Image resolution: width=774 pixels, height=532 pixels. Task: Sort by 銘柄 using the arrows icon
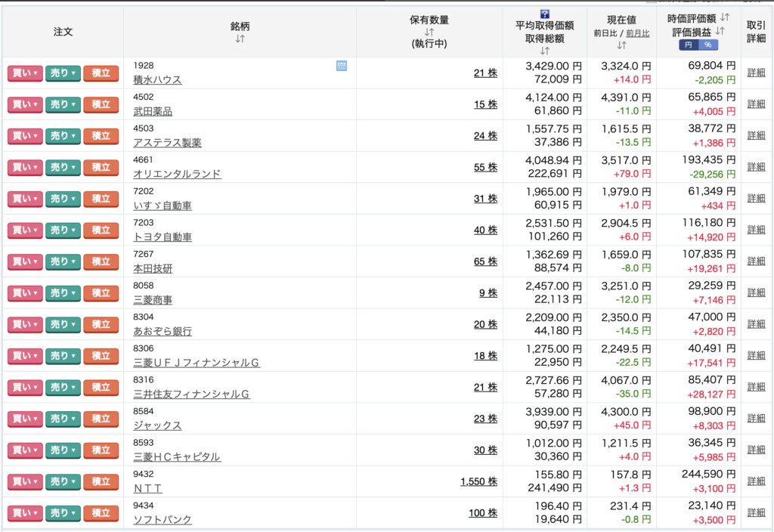coord(240,39)
